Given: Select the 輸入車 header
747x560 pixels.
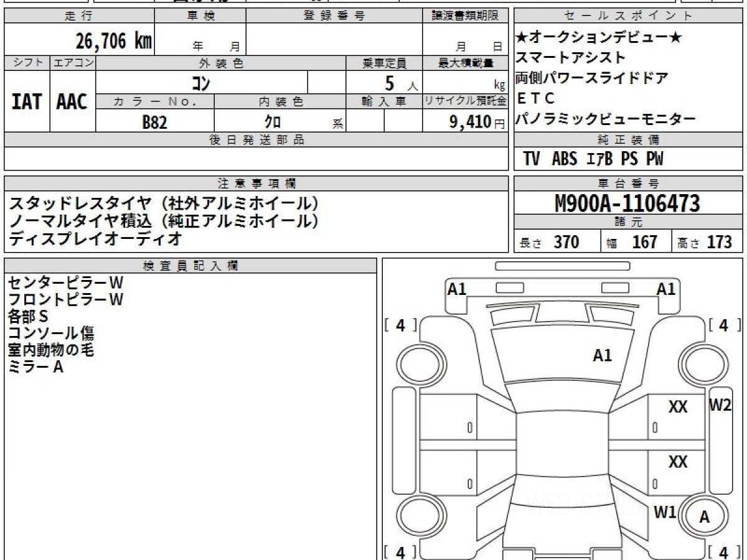Looking at the screenshot, I should [384, 101].
